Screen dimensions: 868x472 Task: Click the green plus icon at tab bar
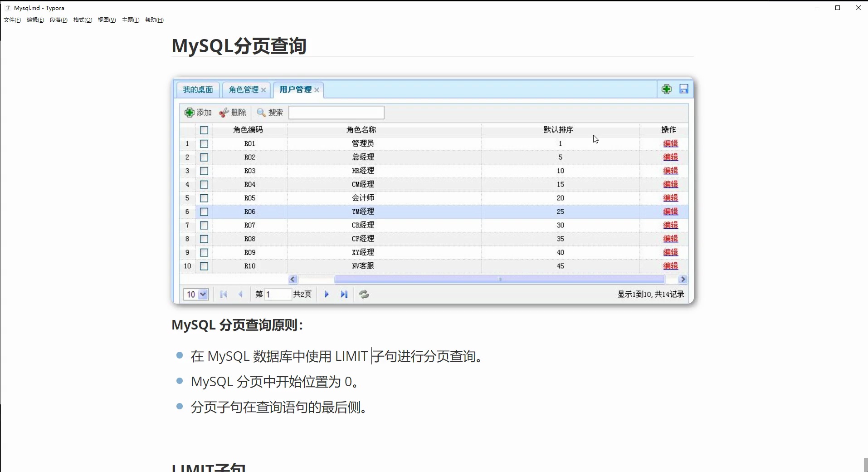667,89
